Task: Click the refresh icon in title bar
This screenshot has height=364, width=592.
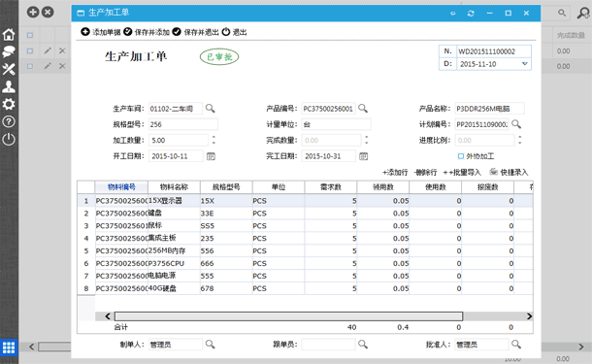Action: [x=471, y=14]
